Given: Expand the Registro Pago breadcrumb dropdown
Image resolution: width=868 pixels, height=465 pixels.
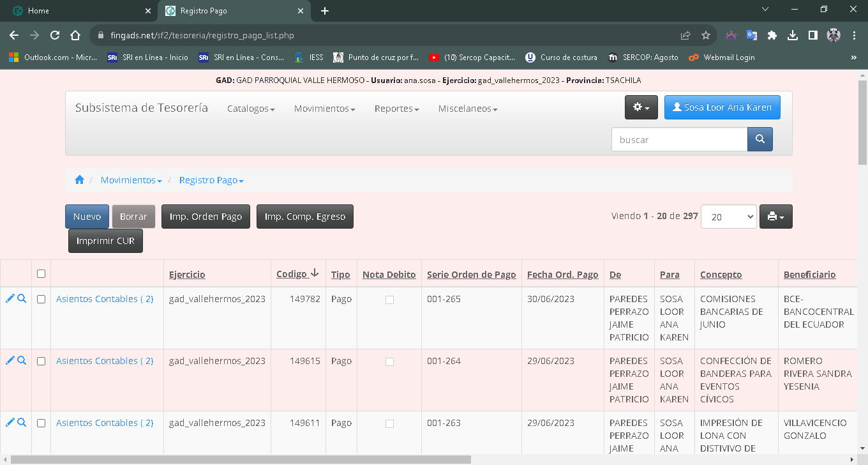Looking at the screenshot, I should tap(211, 180).
